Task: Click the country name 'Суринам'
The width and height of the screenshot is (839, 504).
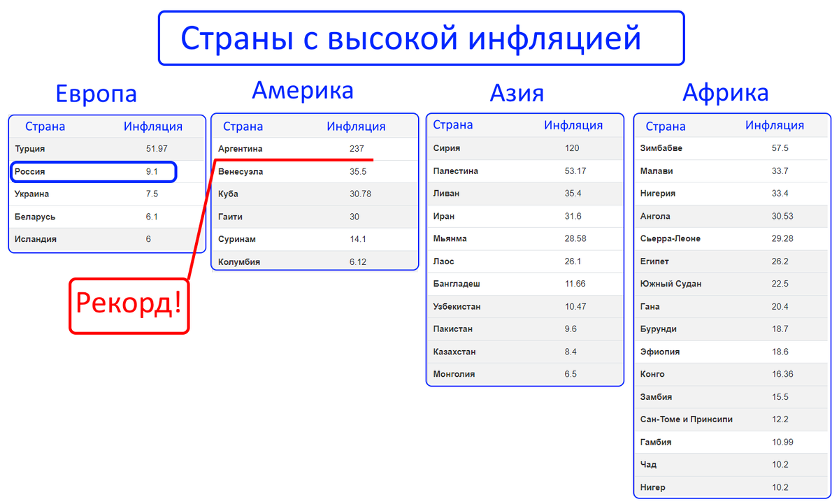Action: (237, 239)
